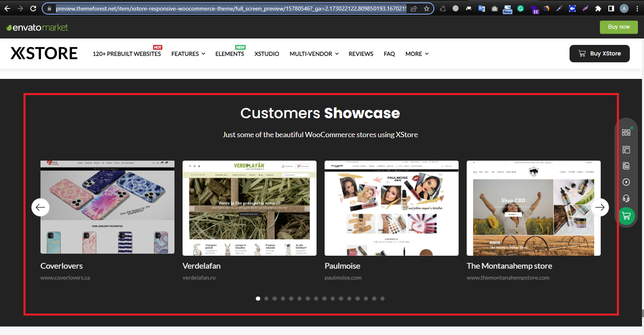This screenshot has height=335, width=644.
Task: Open the grey globe extension icon
Action: pos(456,8)
